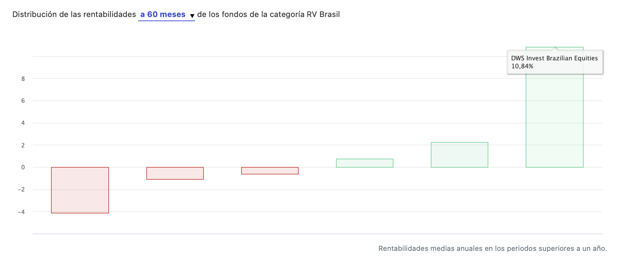Click the "Distribución de las rentabilidades" heading text
644x263 pixels.
(x=74, y=15)
